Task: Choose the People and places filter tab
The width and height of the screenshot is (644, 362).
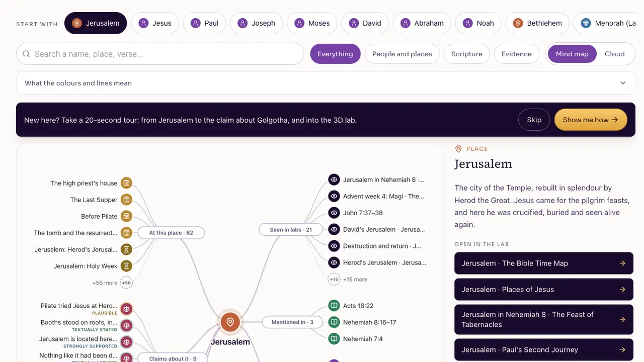Action: (402, 54)
